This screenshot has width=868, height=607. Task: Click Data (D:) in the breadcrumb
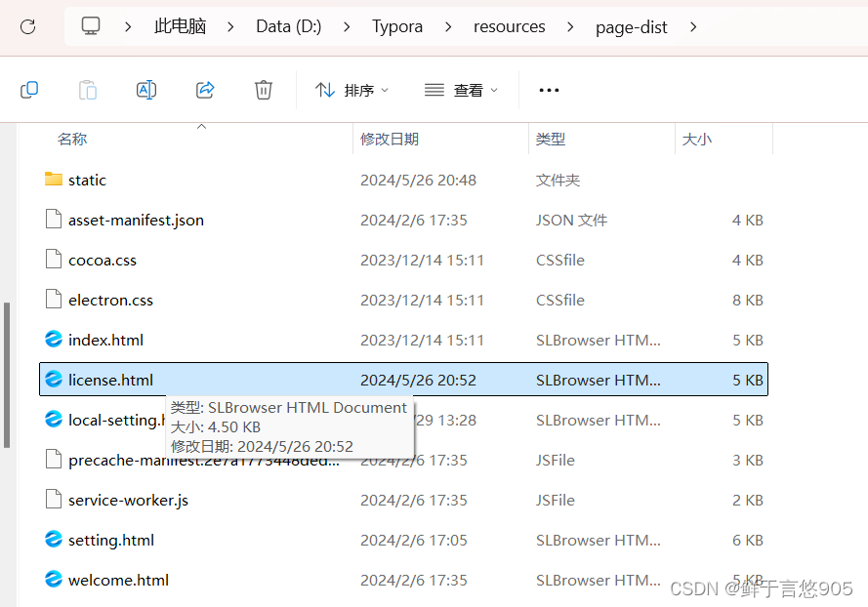tap(288, 26)
